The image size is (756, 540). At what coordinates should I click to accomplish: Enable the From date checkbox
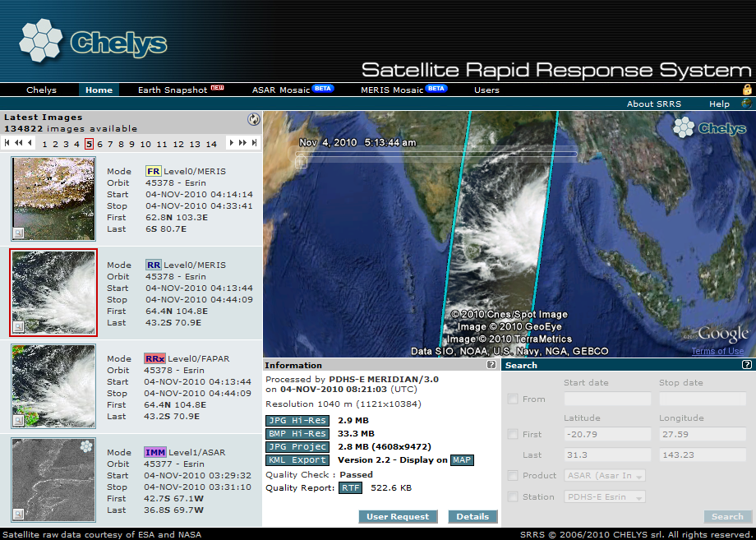coord(513,399)
